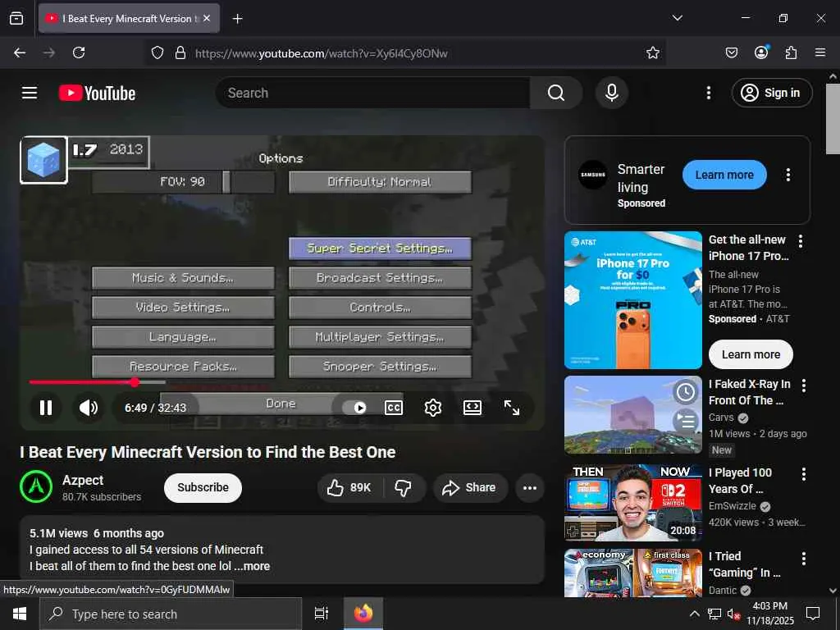Open Firefox application menu
840x630 pixels.
pos(820,52)
